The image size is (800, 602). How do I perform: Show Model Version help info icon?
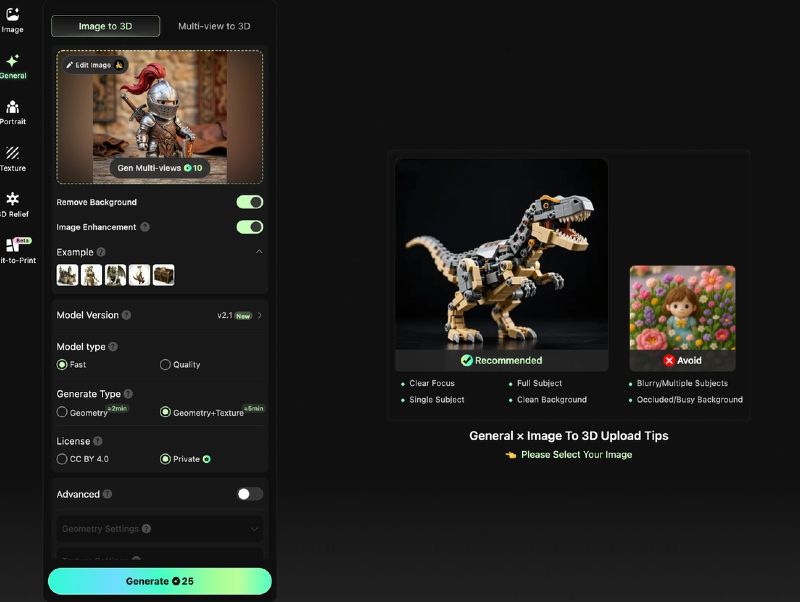(127, 315)
